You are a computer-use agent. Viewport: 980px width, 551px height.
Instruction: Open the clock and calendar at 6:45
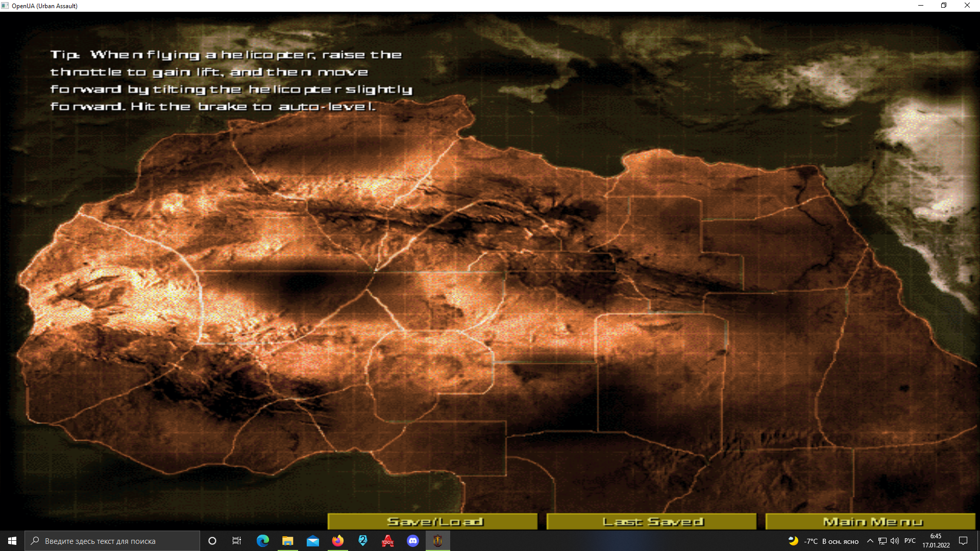[x=936, y=541]
